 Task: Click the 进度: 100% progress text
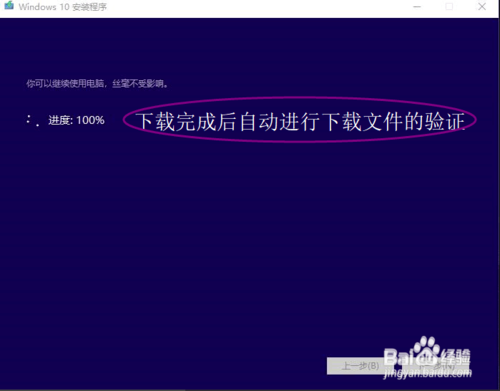click(76, 120)
